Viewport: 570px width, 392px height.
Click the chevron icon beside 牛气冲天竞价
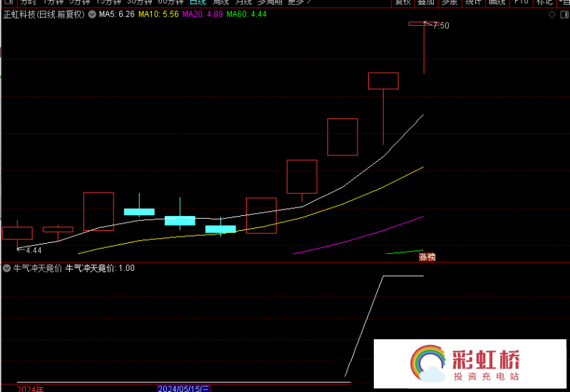tap(7, 269)
